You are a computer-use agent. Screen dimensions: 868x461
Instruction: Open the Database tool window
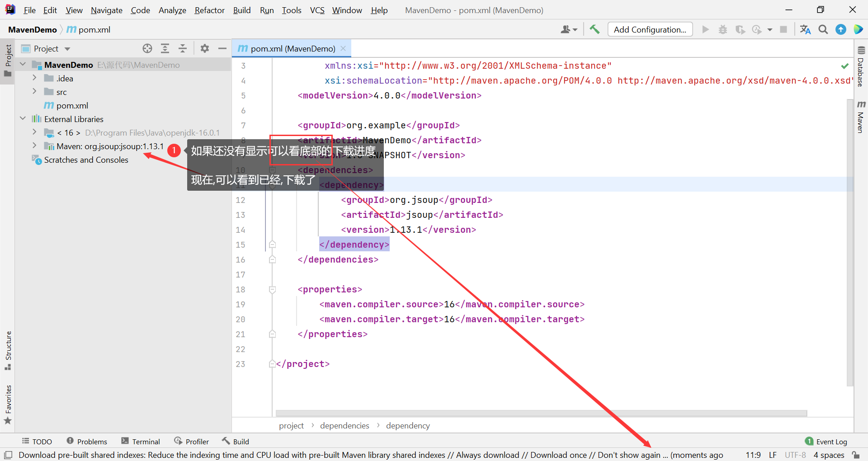(x=861, y=67)
